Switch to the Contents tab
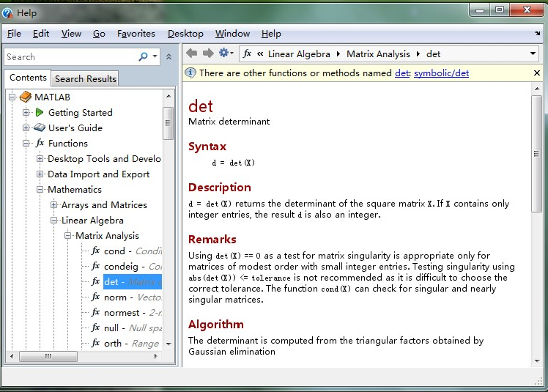Viewport: 548px width, 392px height. click(x=28, y=77)
